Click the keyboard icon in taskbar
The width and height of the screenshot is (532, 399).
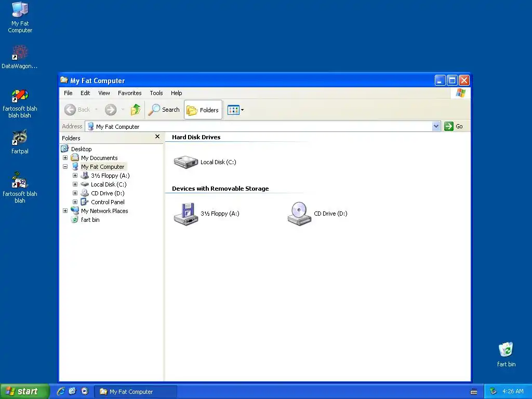coord(474,392)
